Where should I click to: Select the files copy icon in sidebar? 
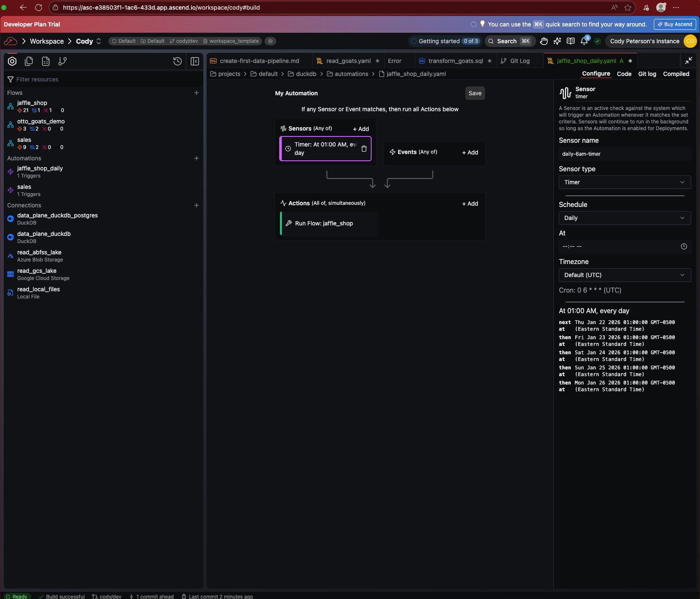(x=29, y=61)
